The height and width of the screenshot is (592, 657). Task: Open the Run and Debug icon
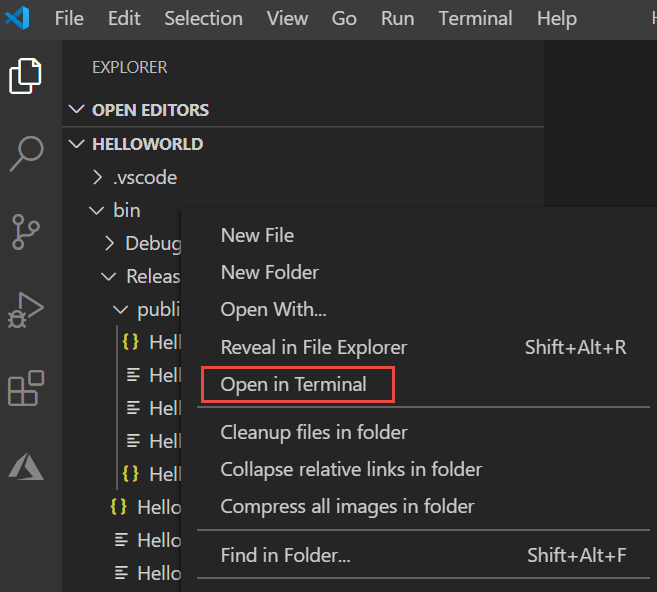click(x=26, y=310)
